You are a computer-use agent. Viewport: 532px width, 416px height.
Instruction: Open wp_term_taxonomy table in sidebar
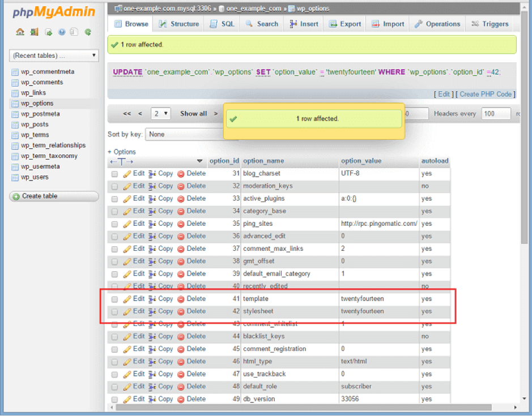click(x=49, y=156)
